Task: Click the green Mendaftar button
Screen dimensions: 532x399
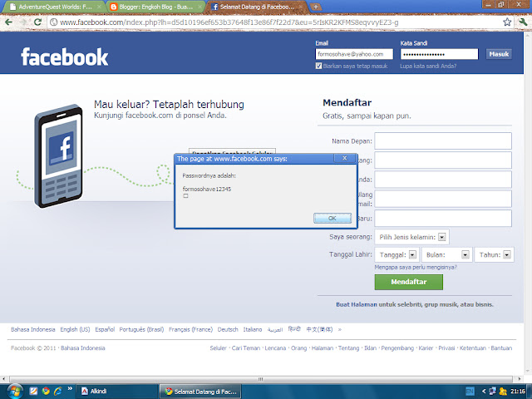Action: 408,282
